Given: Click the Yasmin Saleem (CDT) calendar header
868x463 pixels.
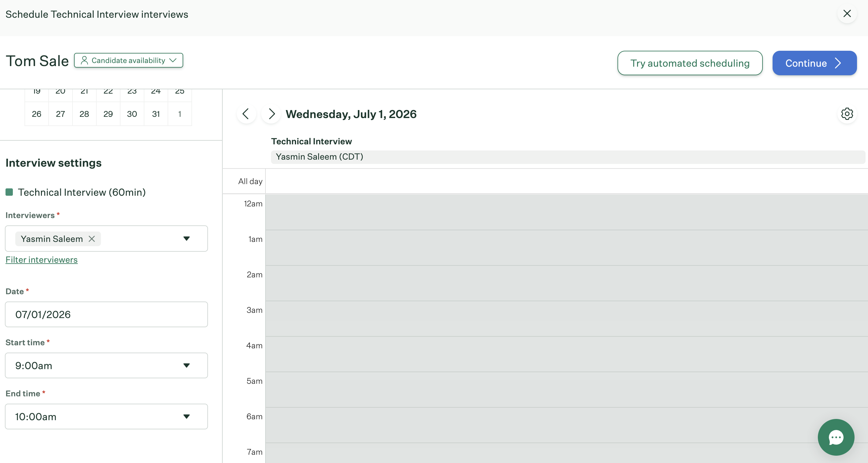Looking at the screenshot, I should point(568,157).
